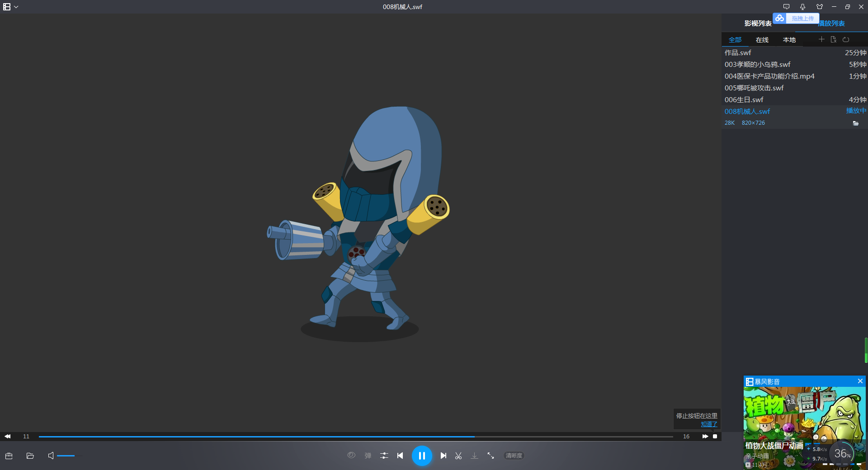
Task: Select the 全部 filter tab
Action: tap(735, 40)
